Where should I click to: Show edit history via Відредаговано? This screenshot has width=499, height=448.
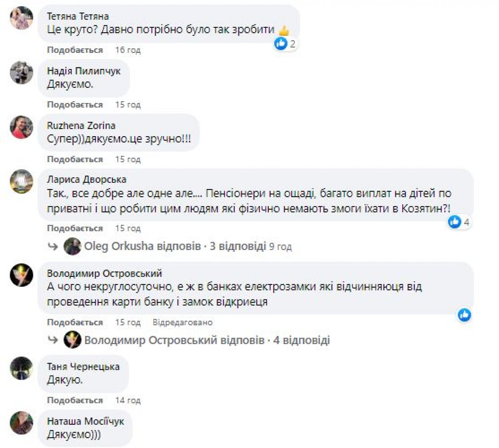pyautogui.click(x=182, y=322)
